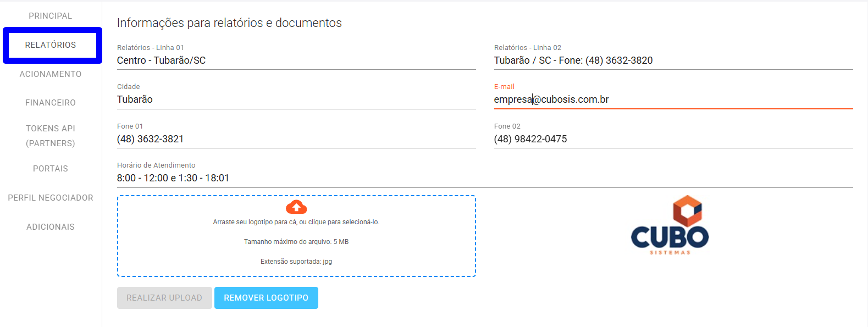Select the Adicionais tab
This screenshot has height=327, width=868.
51,227
